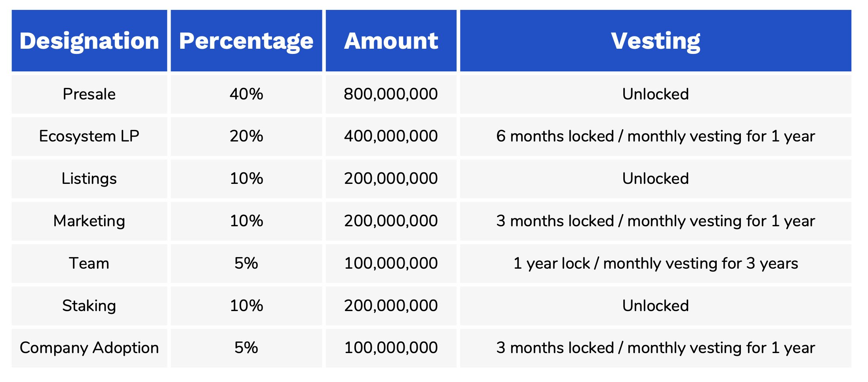Click the Ecosystem LP cell
The height and width of the screenshot is (382, 868).
[89, 136]
